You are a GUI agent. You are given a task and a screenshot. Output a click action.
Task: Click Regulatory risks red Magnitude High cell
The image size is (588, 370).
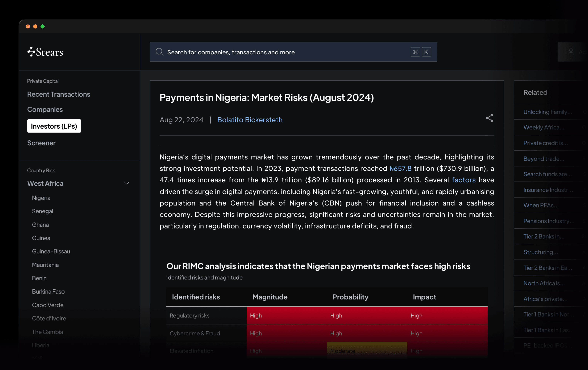[287, 316]
